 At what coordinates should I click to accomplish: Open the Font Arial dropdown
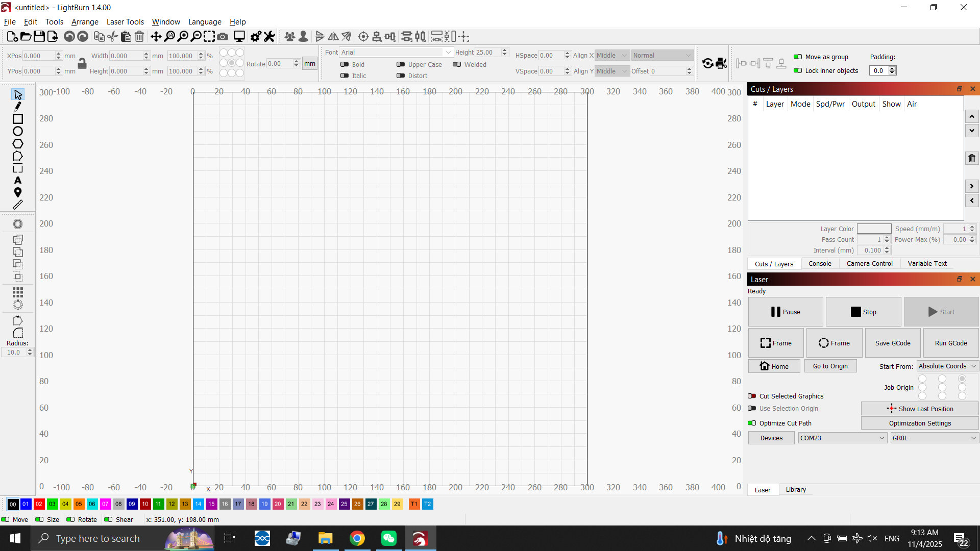pos(396,53)
